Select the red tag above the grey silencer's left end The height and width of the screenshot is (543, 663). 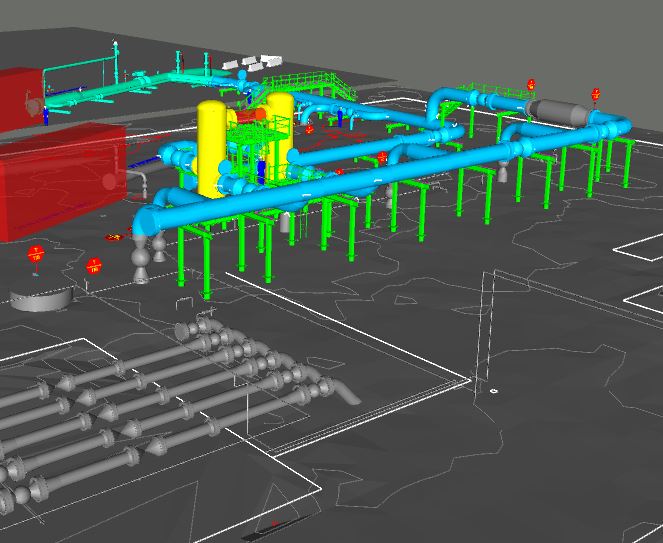pos(531,84)
